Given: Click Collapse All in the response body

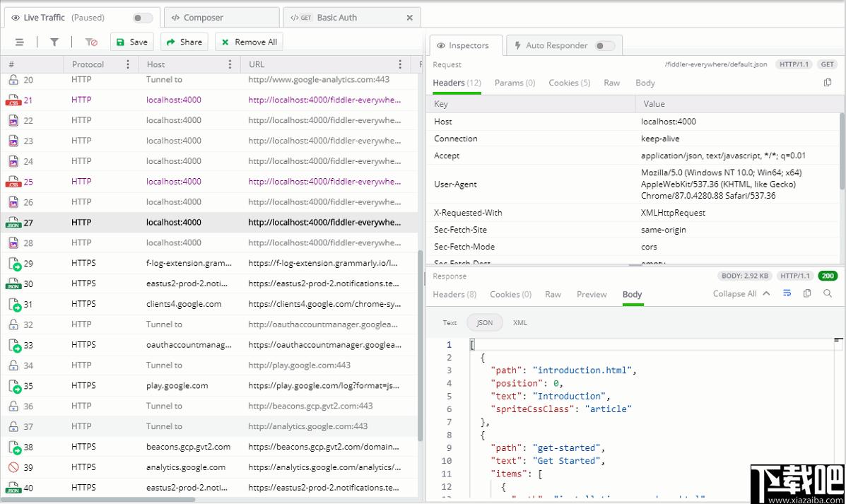Looking at the screenshot, I should point(741,293).
